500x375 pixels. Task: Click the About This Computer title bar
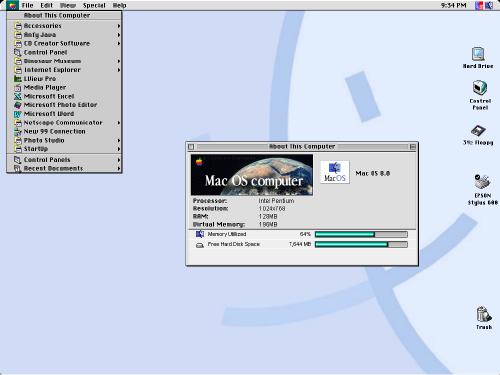(302, 147)
